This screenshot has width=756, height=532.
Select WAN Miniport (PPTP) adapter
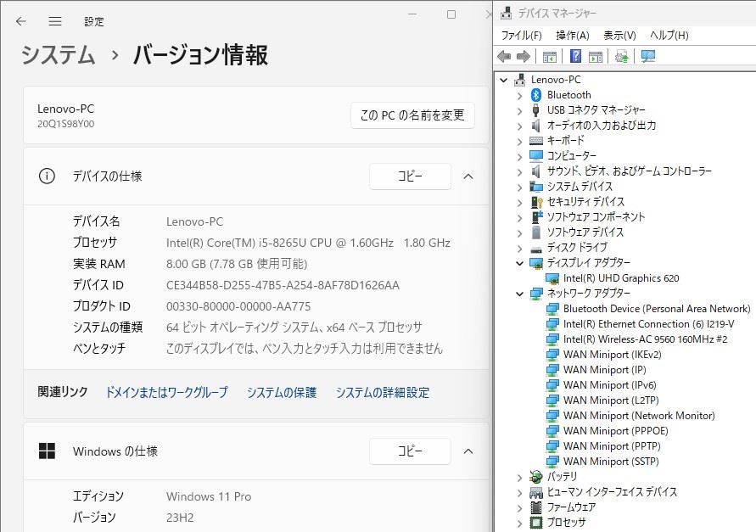pos(612,446)
